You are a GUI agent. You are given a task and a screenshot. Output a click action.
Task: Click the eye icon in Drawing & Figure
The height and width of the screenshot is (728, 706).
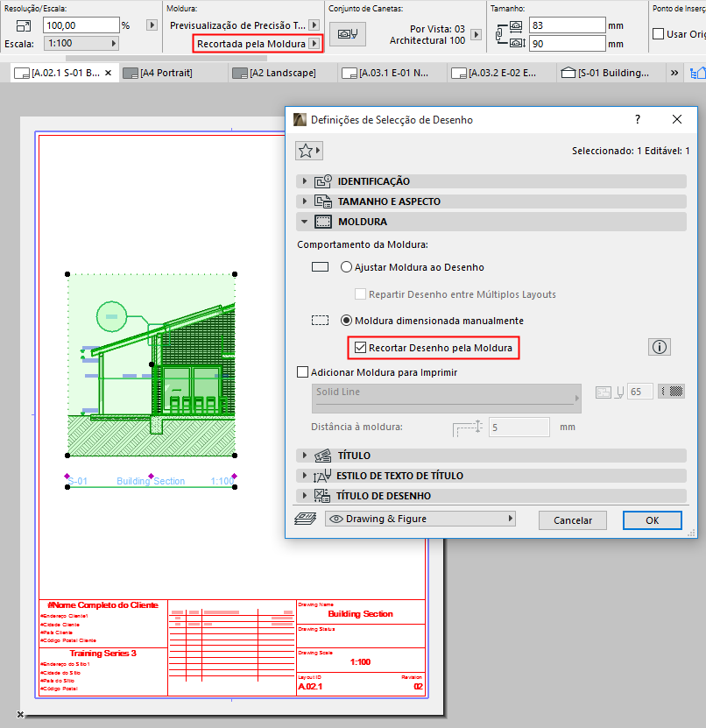(336, 519)
